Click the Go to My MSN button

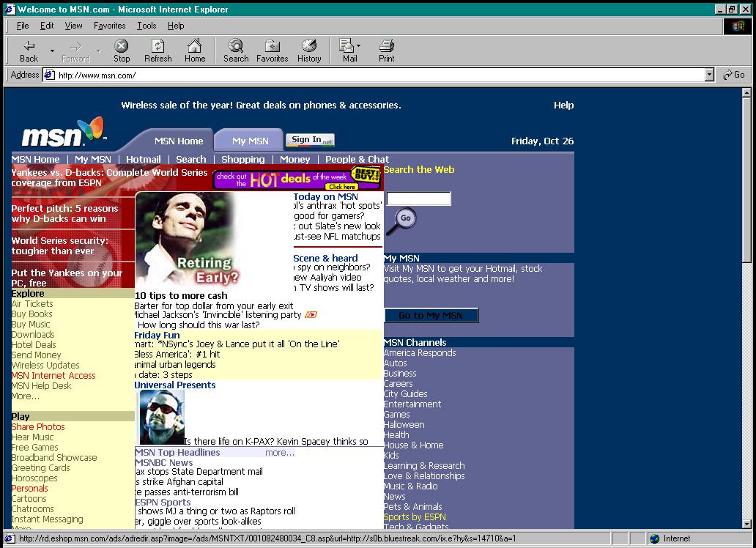point(431,316)
